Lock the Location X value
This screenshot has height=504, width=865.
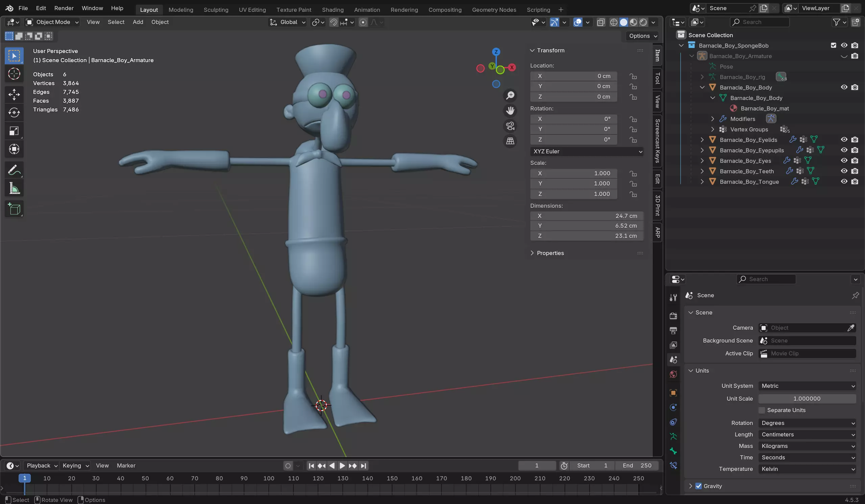click(x=633, y=76)
